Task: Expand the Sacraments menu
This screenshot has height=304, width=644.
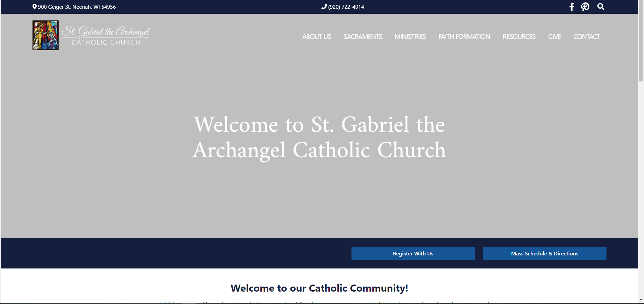Action: [363, 37]
